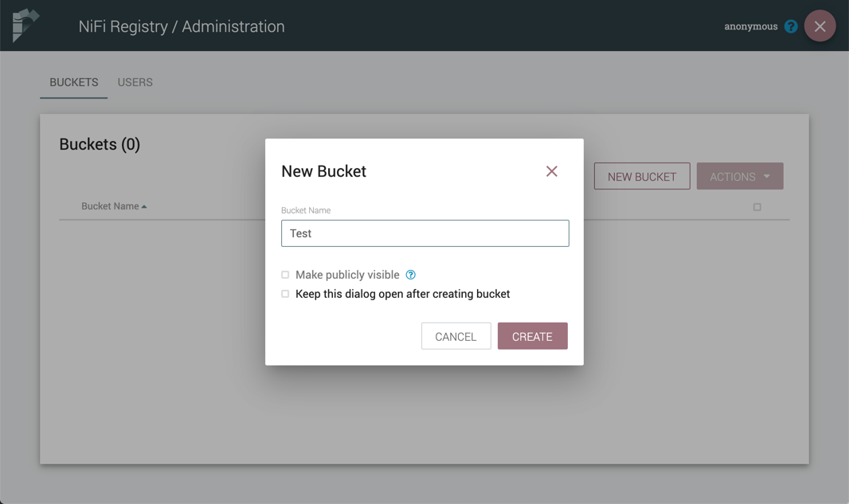Click the NiFi Registry / Administration title
Viewport: 849px width, 504px height.
[x=182, y=26]
